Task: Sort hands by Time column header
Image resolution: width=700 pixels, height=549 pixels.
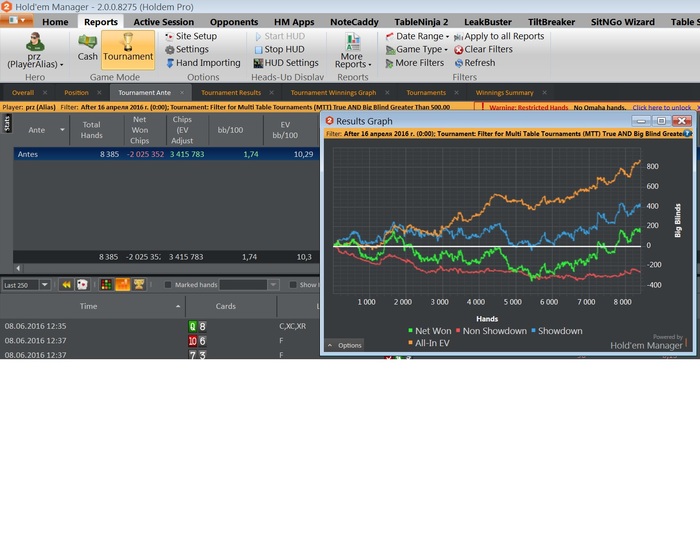Action: pyautogui.click(x=88, y=306)
